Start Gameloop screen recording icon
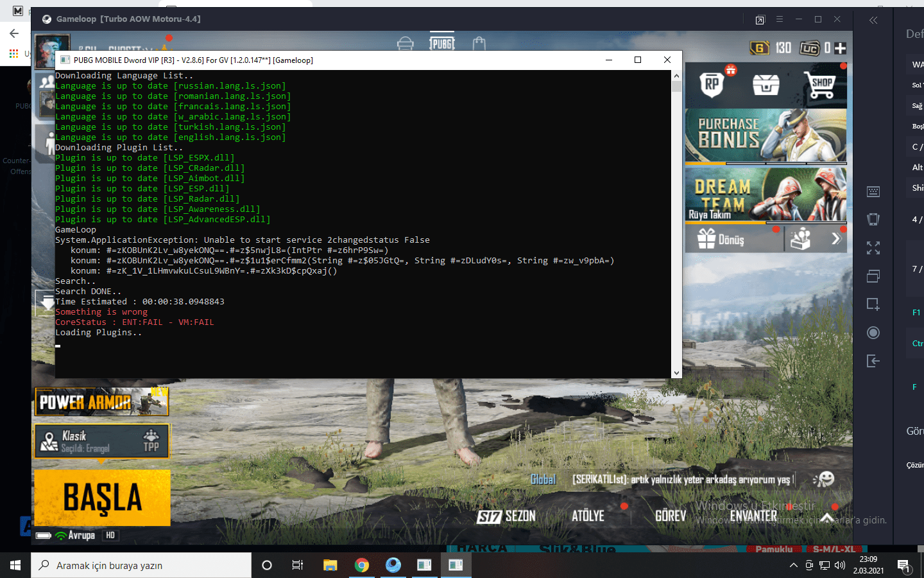The width and height of the screenshot is (924, 578). tap(873, 333)
